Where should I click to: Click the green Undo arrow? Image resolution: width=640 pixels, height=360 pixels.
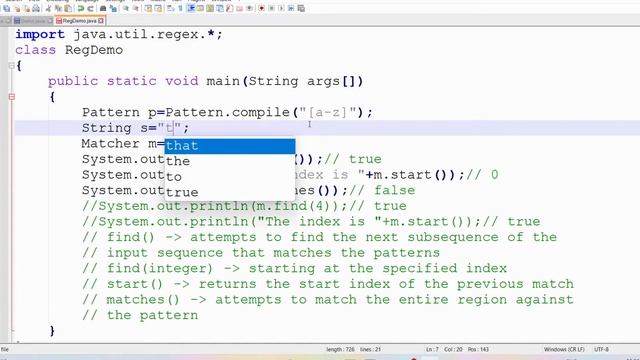81,9
